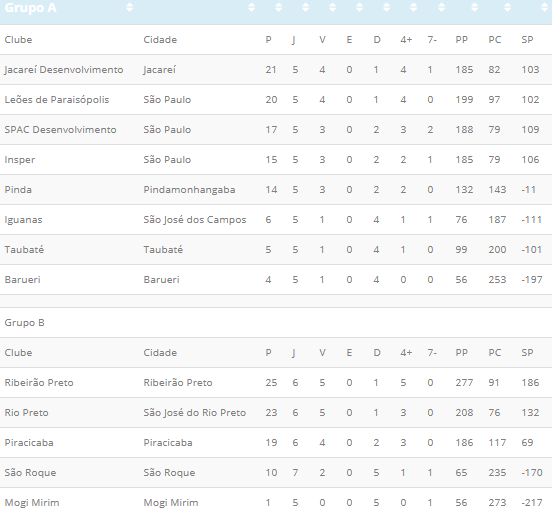This screenshot has height=519, width=552.
Task: Sort table by the Cidade column arrows
Action: coord(251,7)
